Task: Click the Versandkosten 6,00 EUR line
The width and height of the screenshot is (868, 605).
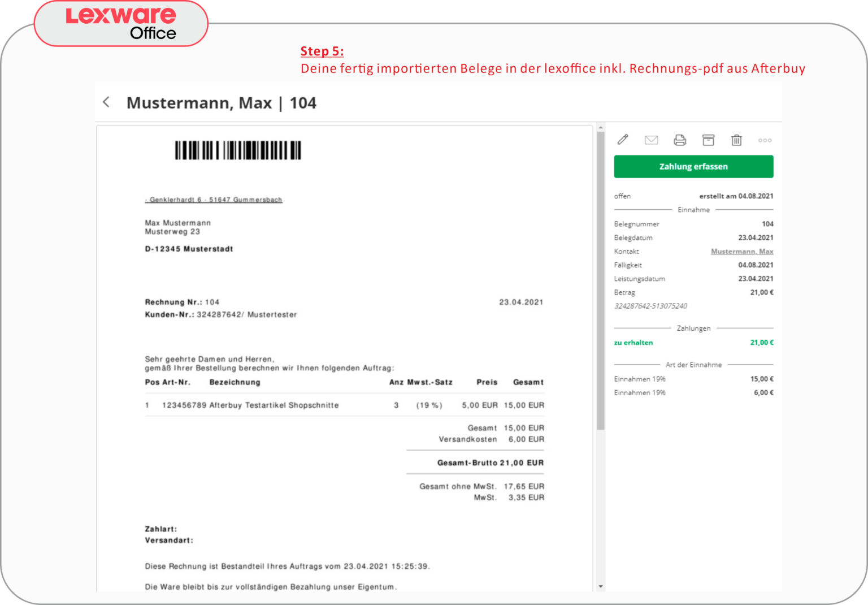Action: coord(492,439)
